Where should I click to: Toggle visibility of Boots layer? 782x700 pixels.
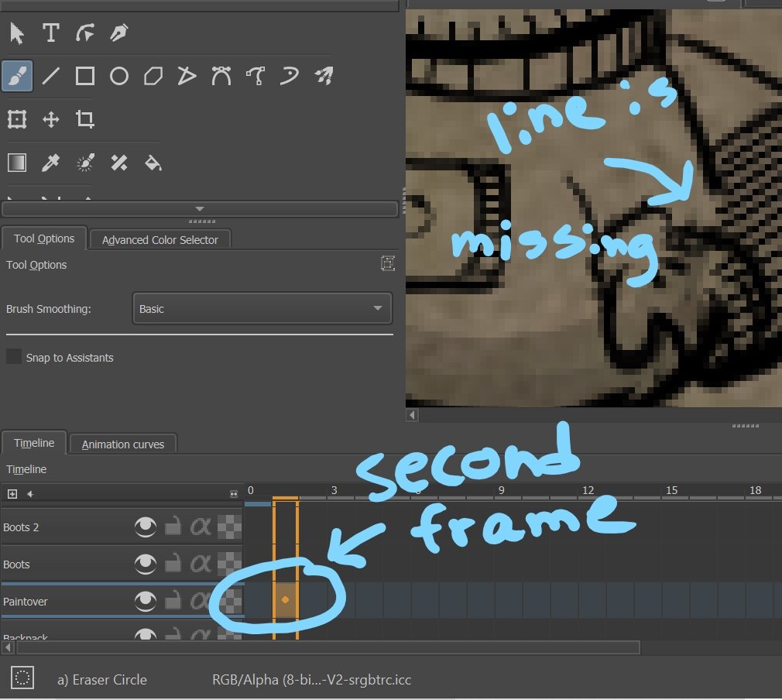145,564
